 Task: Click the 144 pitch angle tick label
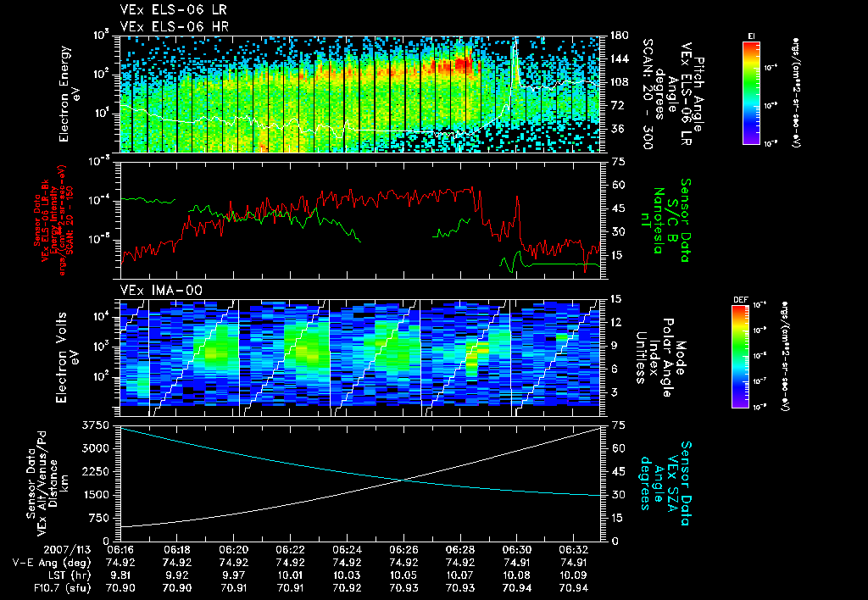click(x=619, y=58)
